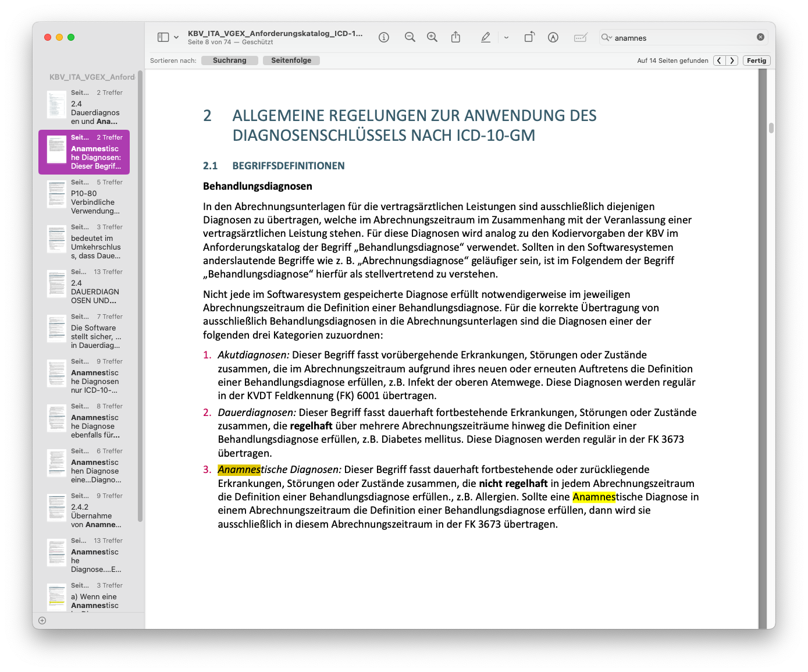Click 'Dauerdiagnosen:' list item text
Viewport: 808px width, 672px height.
257,413
